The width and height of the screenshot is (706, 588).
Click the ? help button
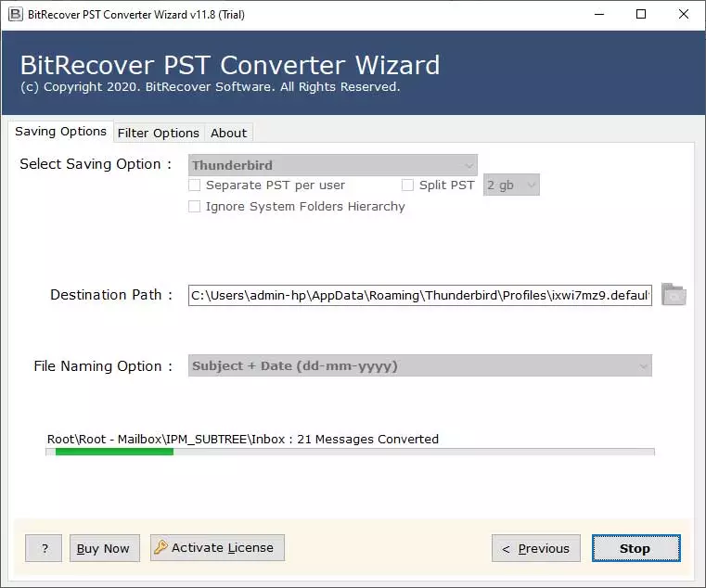44,548
